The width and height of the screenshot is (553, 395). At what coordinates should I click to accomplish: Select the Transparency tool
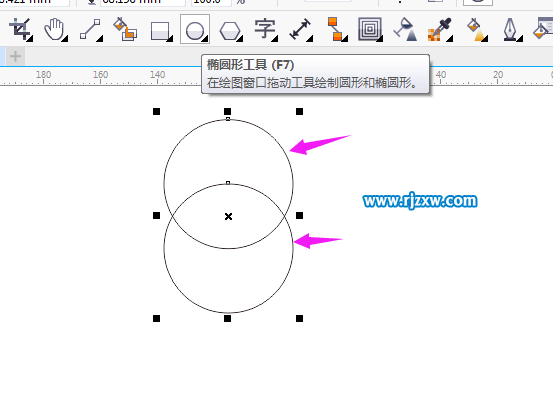[405, 29]
